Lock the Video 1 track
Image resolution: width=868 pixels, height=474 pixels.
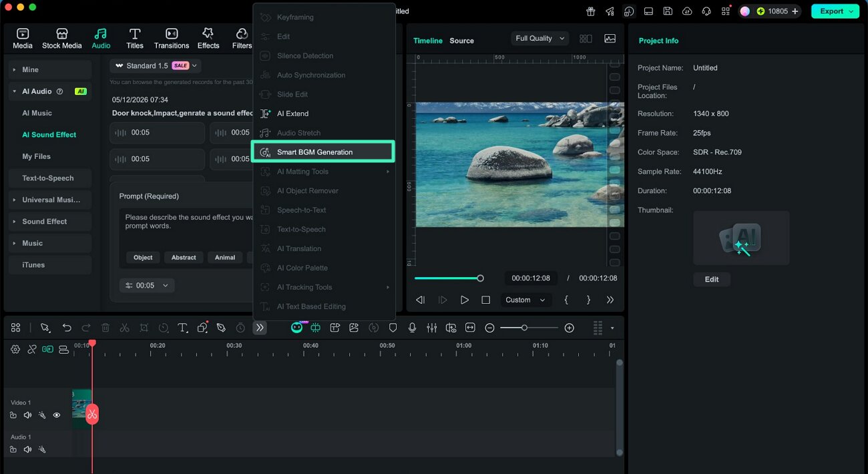[x=13, y=415]
